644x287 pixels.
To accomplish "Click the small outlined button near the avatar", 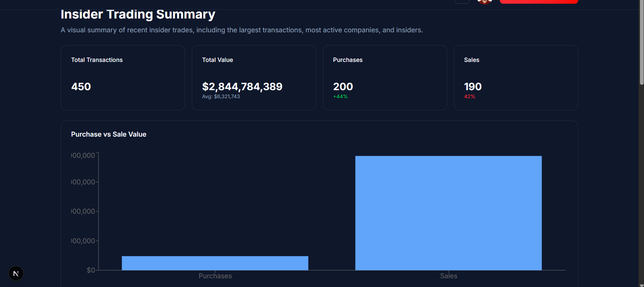I will (x=462, y=1).
